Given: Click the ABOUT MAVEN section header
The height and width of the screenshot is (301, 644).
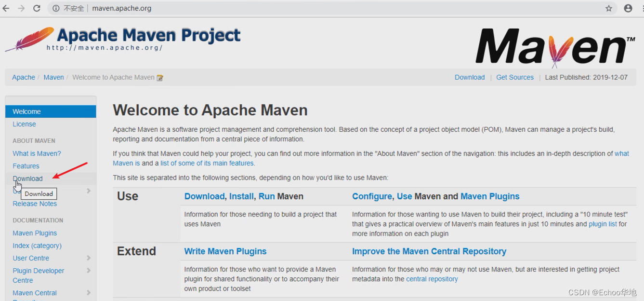Looking at the screenshot, I should [34, 141].
